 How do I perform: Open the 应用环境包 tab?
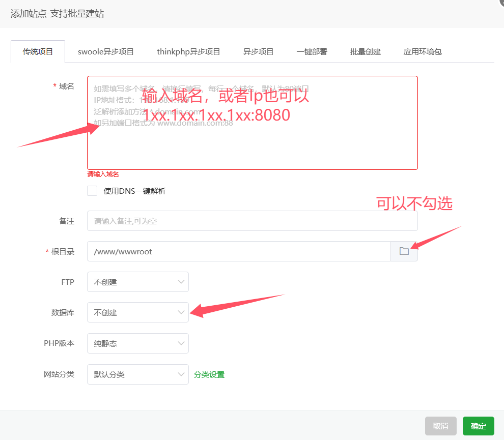pos(423,52)
